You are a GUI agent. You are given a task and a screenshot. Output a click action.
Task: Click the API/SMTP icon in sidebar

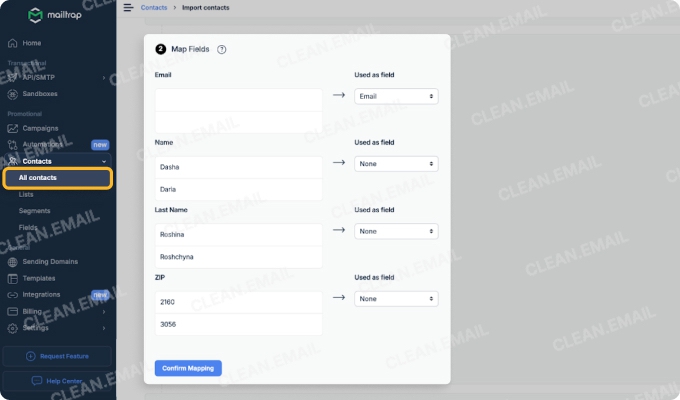coord(13,77)
